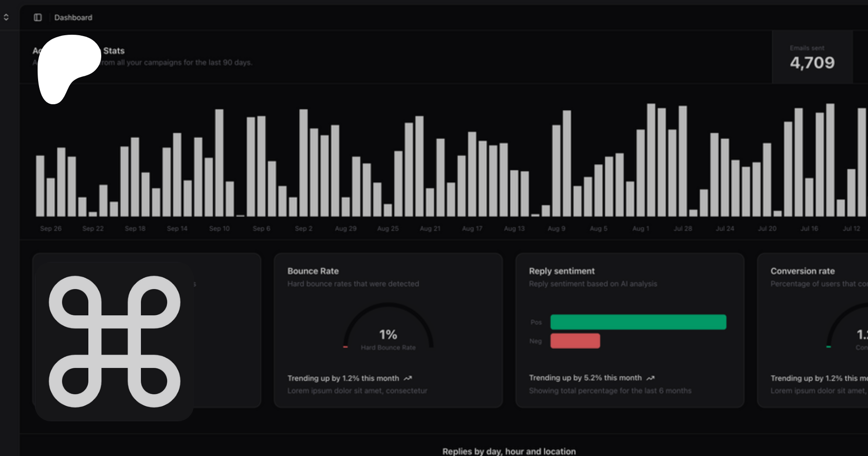Image resolution: width=868 pixels, height=456 pixels.
Task: Click the green Pos sentiment bar
Action: click(638, 322)
